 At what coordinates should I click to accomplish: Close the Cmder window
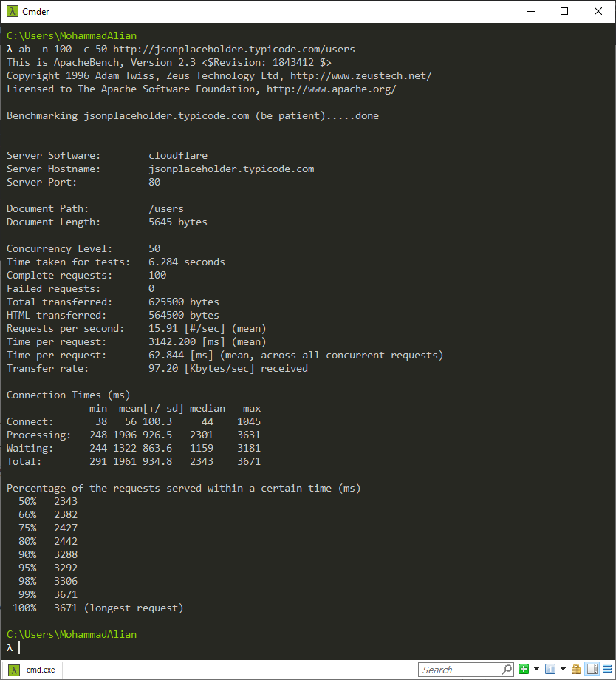coord(598,11)
